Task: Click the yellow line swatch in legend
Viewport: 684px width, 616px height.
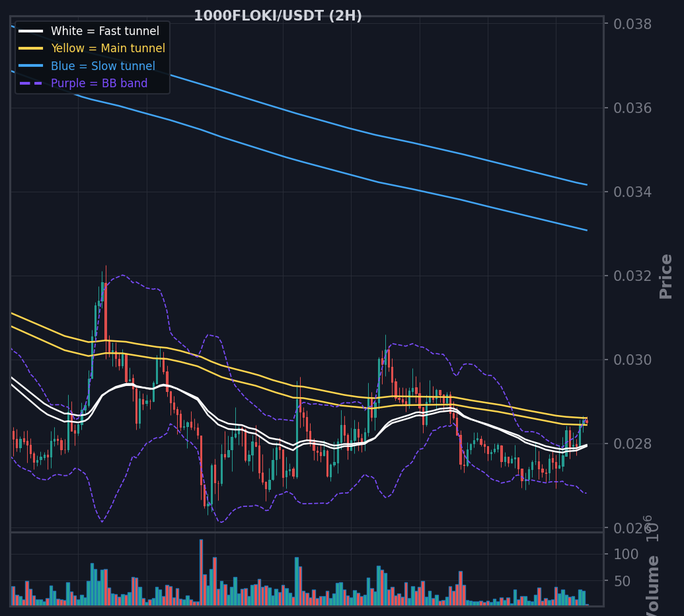Action: point(31,48)
